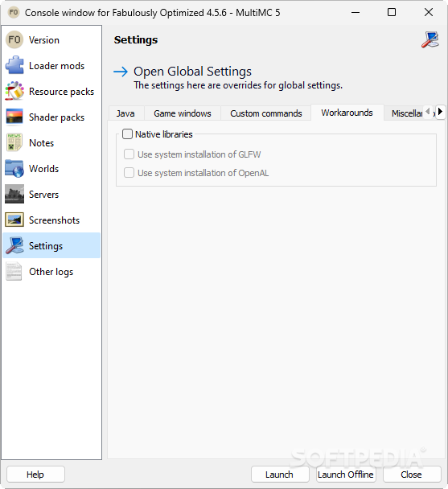
Task: Click the Worlds folder globe icon
Action: tap(14, 168)
